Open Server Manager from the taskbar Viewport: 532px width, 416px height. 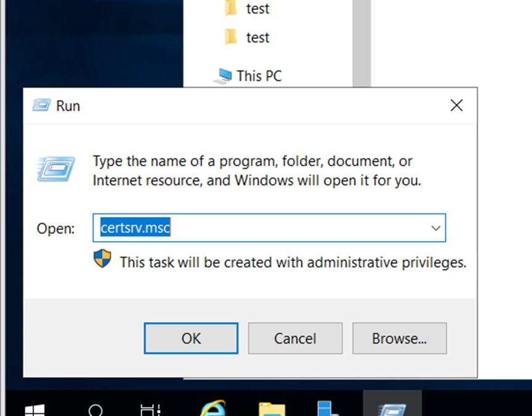pos(327,409)
